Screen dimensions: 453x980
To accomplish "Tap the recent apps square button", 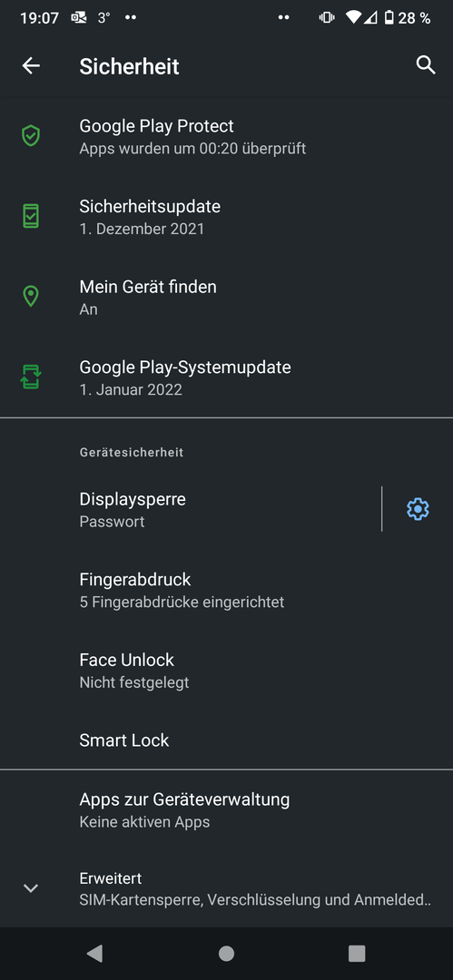I will (357, 953).
